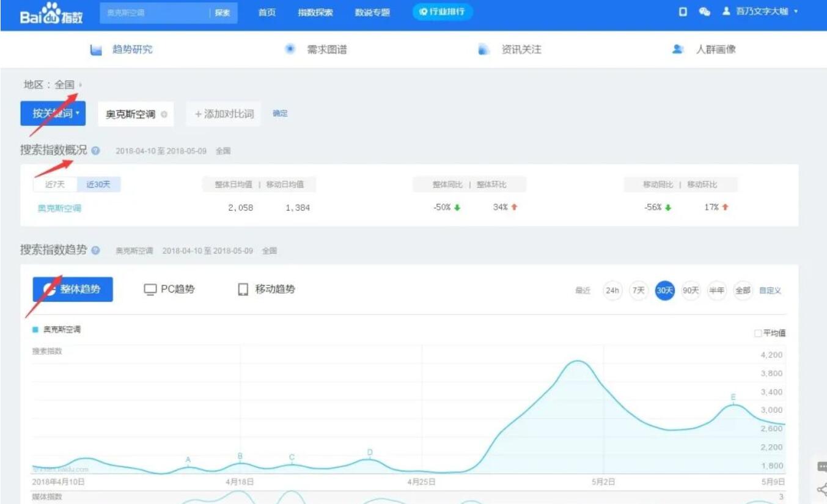Viewport: 827px width, 504px height.
Task: Open the feedback chat icon at right edge
Action: [821, 467]
